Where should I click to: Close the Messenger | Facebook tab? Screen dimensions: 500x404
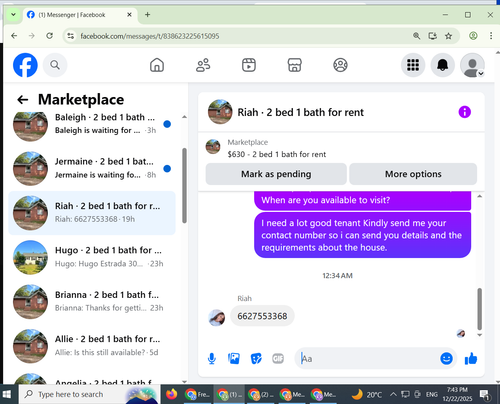point(129,15)
